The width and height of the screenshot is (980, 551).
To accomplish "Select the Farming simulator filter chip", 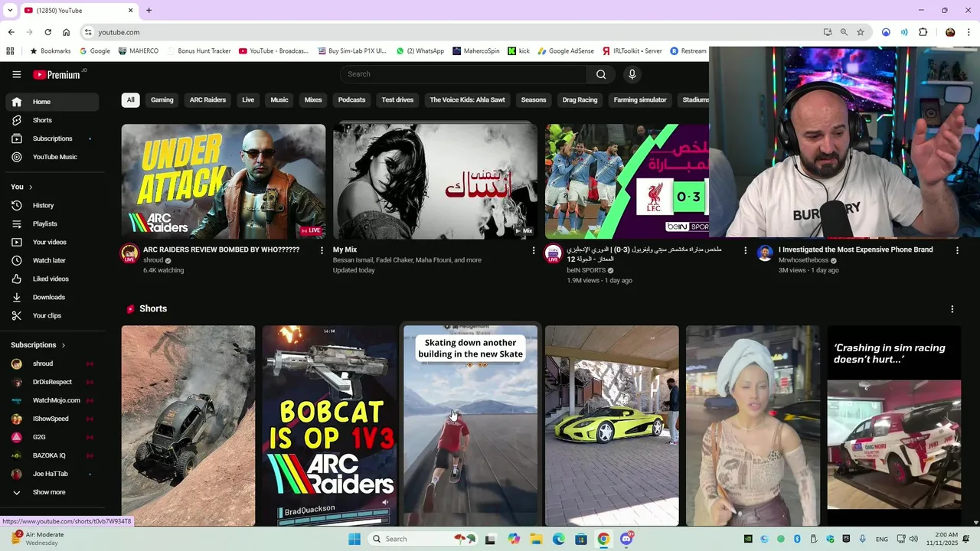I will coord(640,100).
